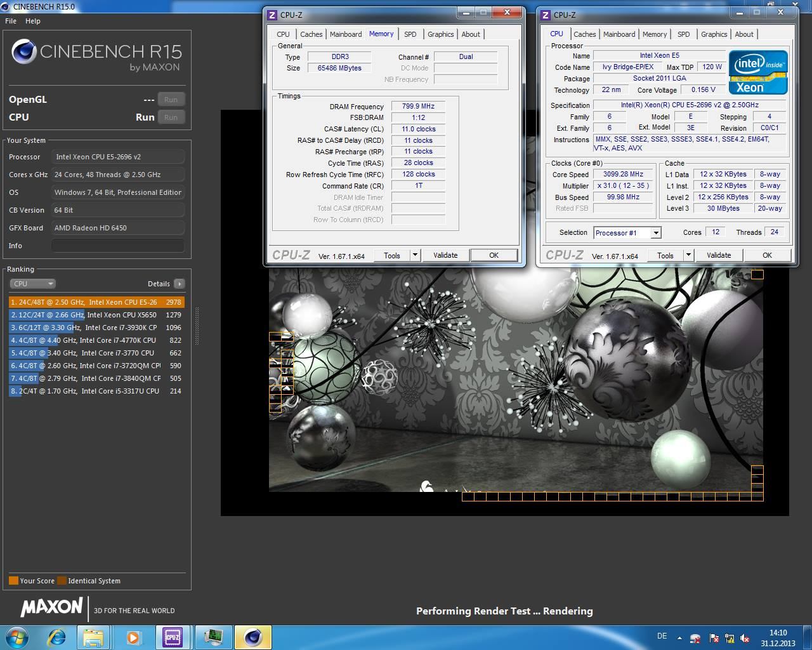Screen dimensions: 812x650
Task: Select the Xeon X5650 ranking entry
Action: (x=95, y=315)
